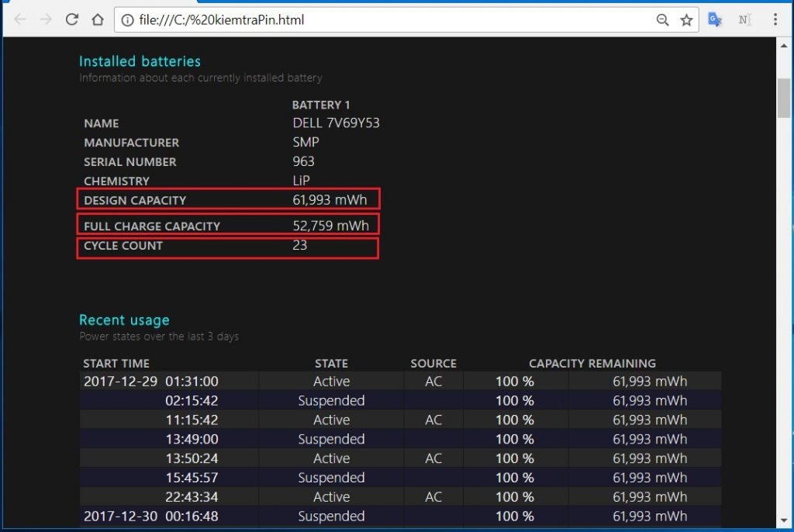Click the Design Capacity value 61,993 mWh
The image size is (794, 532).
click(x=330, y=200)
